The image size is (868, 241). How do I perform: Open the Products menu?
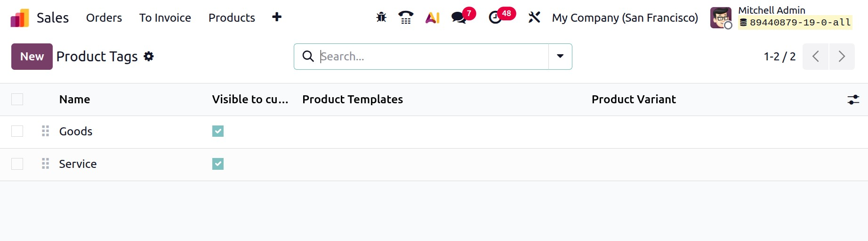click(232, 18)
